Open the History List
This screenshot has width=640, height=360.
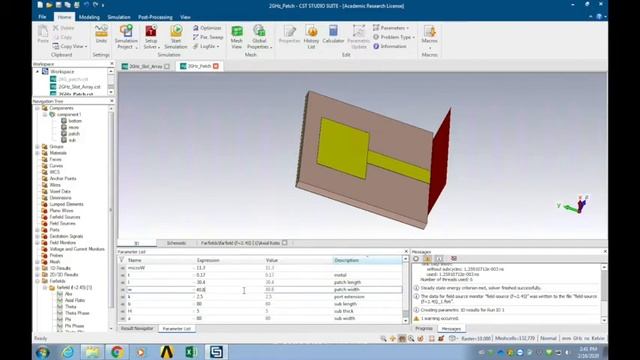(x=311, y=36)
